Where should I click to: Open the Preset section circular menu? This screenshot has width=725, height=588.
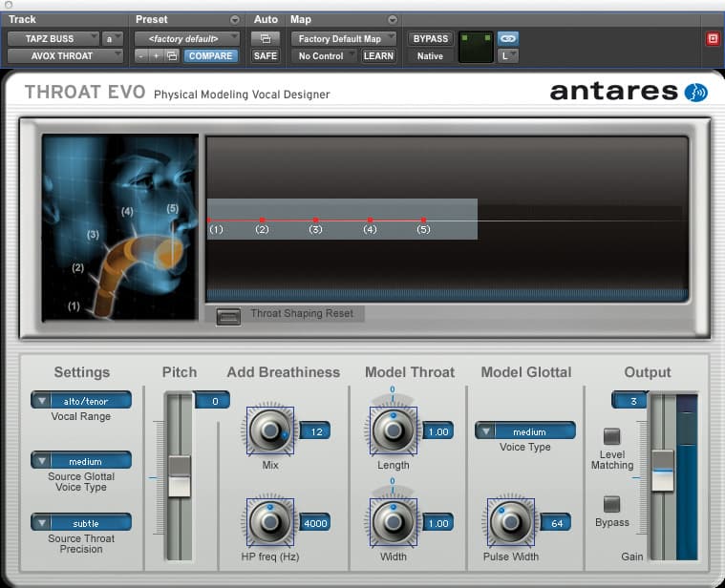235,19
